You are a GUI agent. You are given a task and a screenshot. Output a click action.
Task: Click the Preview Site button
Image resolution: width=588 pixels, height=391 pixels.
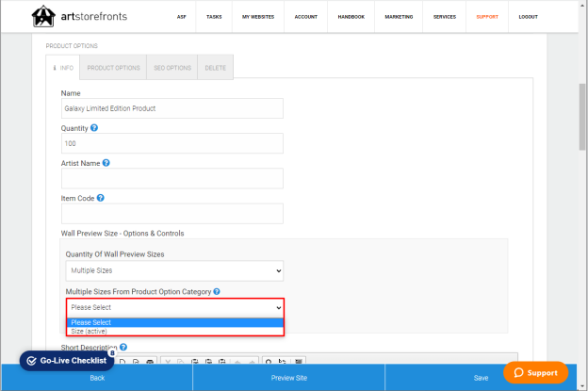[288, 378]
